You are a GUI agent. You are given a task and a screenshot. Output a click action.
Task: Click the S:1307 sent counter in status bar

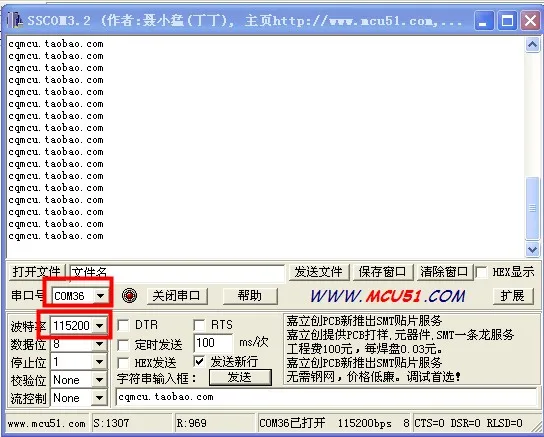click(x=132, y=423)
